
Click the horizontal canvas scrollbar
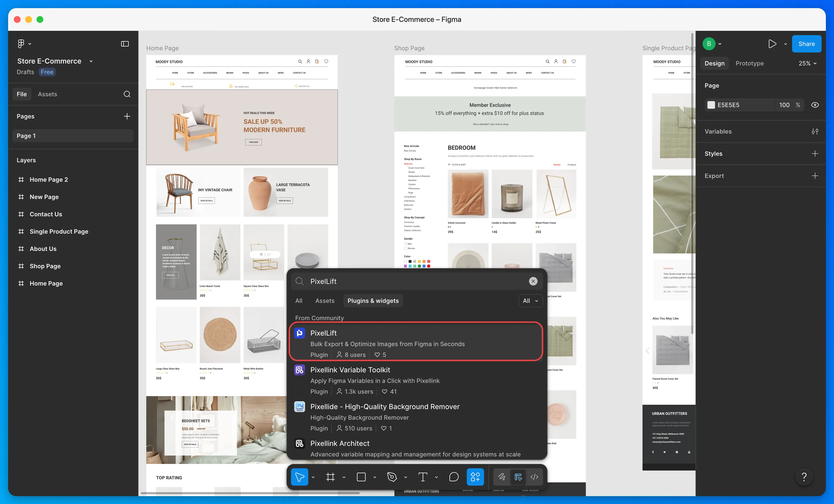(250, 493)
